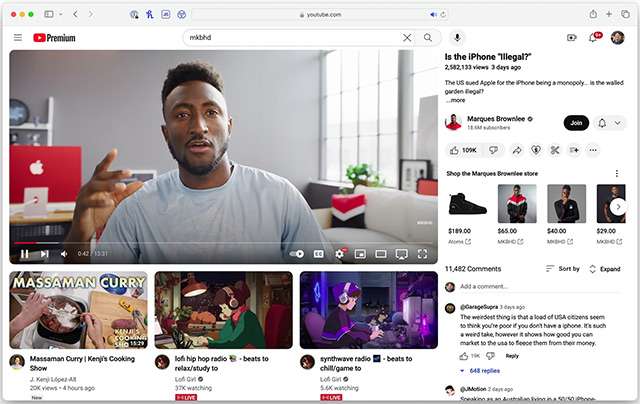
Task: Enable the miniplayer in video controls
Action: [360, 254]
